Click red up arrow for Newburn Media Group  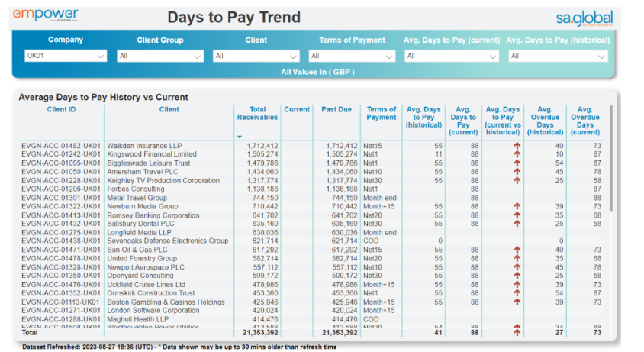[517, 206]
